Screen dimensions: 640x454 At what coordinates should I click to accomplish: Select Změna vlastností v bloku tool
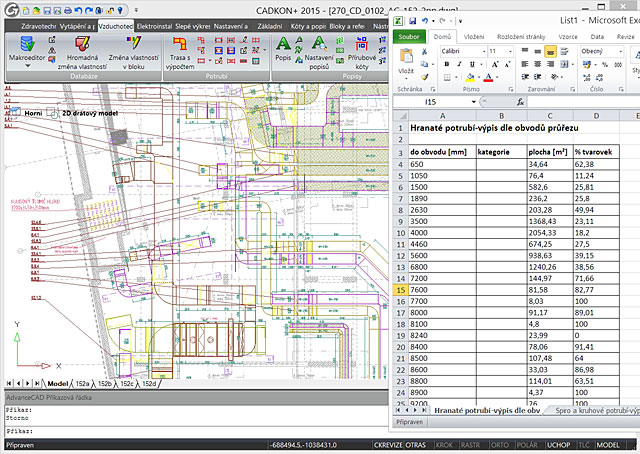click(133, 44)
